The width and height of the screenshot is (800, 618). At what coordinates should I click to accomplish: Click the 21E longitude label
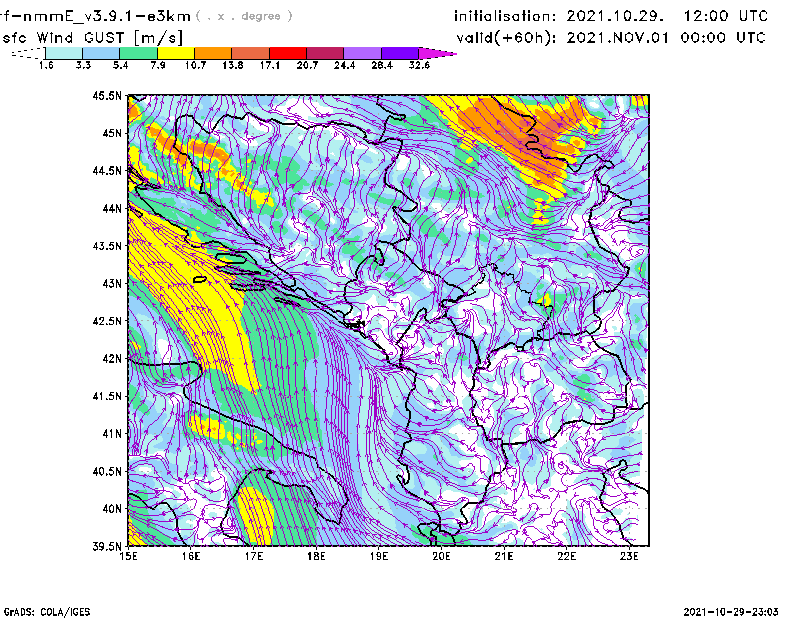tap(504, 556)
